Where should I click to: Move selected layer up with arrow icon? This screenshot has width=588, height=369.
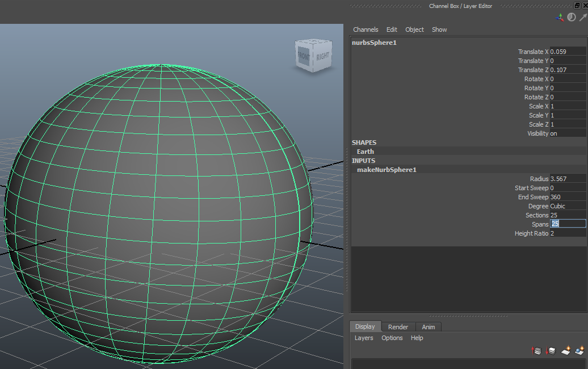click(x=536, y=351)
